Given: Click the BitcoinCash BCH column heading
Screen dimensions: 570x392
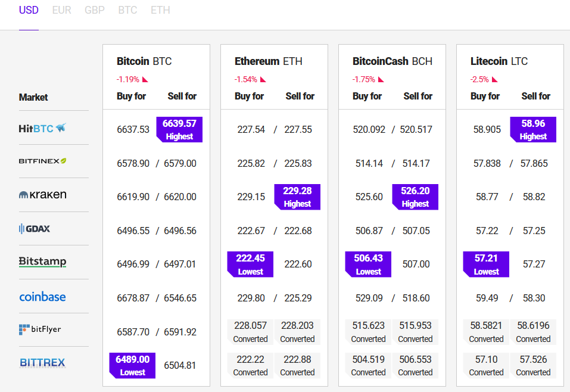Looking at the screenshot, I should [x=393, y=61].
